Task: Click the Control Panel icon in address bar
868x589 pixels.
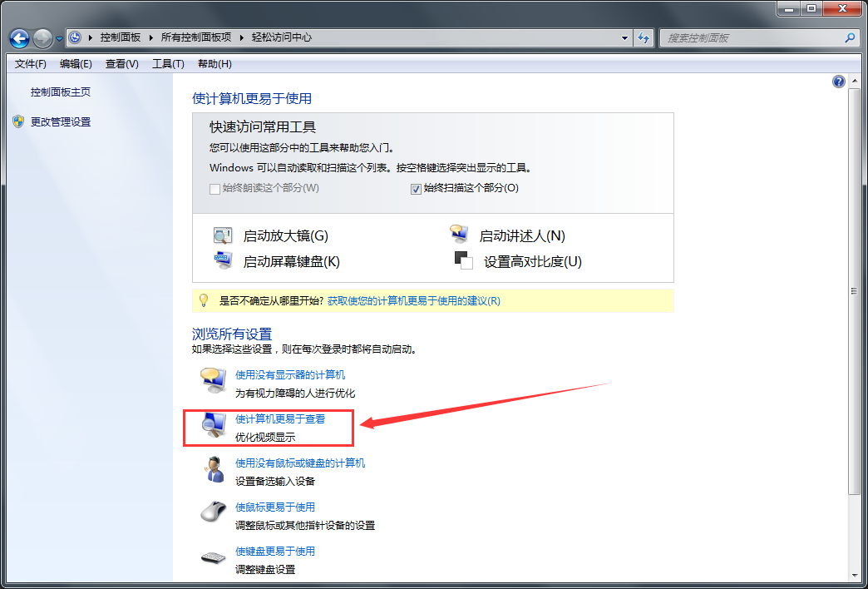Action: click(x=76, y=37)
